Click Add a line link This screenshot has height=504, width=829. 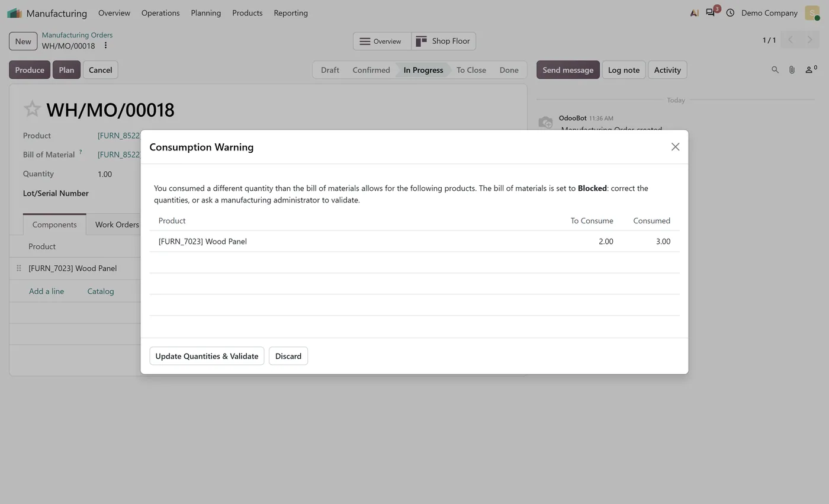pyautogui.click(x=46, y=291)
